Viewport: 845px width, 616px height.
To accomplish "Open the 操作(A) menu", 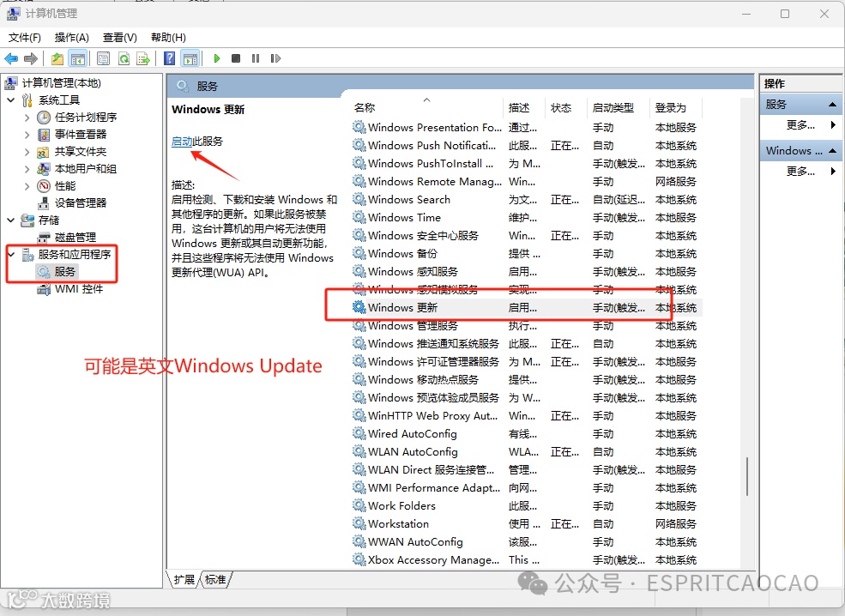I will [72, 37].
